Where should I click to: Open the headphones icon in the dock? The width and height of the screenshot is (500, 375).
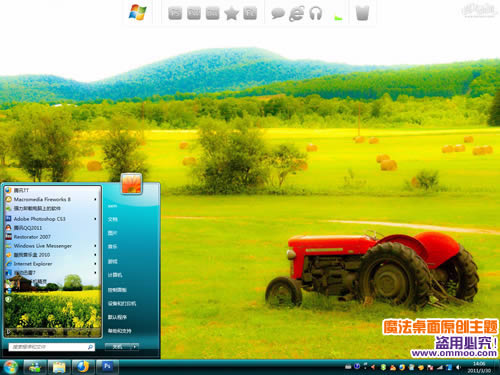tap(315, 13)
